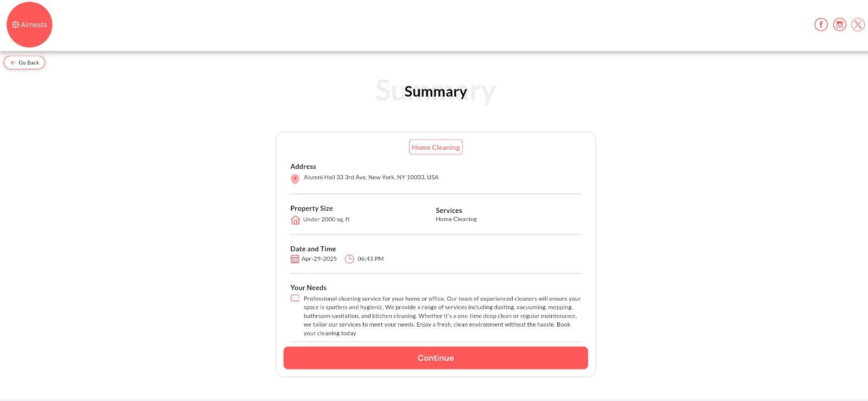Click the Services section label
868x401 pixels.
click(x=449, y=211)
